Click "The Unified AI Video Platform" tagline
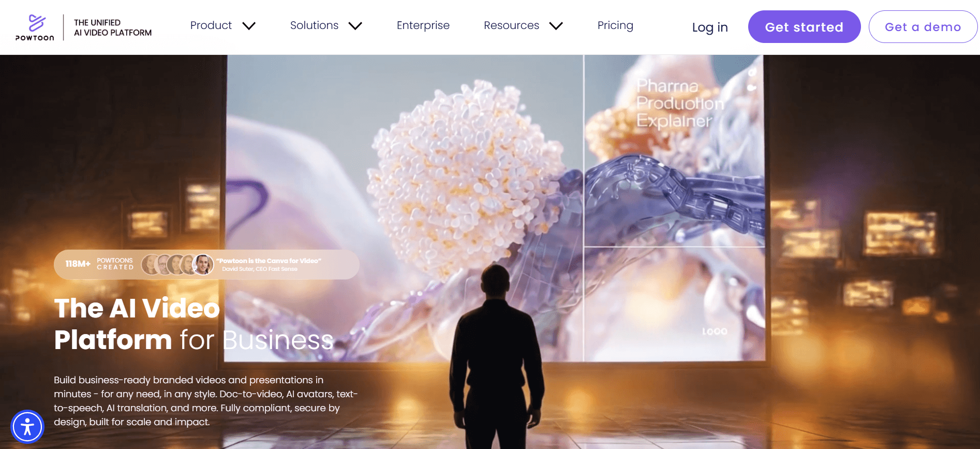980x449 pixels. tap(113, 27)
